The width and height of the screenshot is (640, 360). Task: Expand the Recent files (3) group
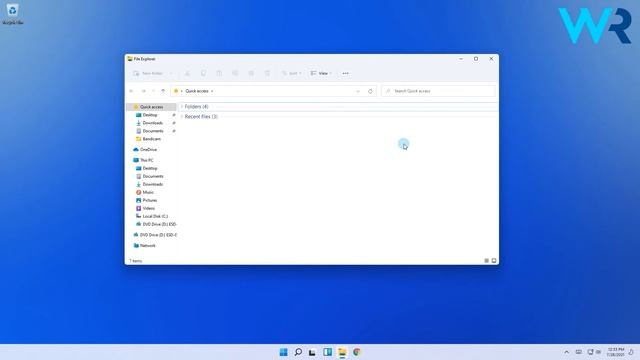tap(182, 117)
